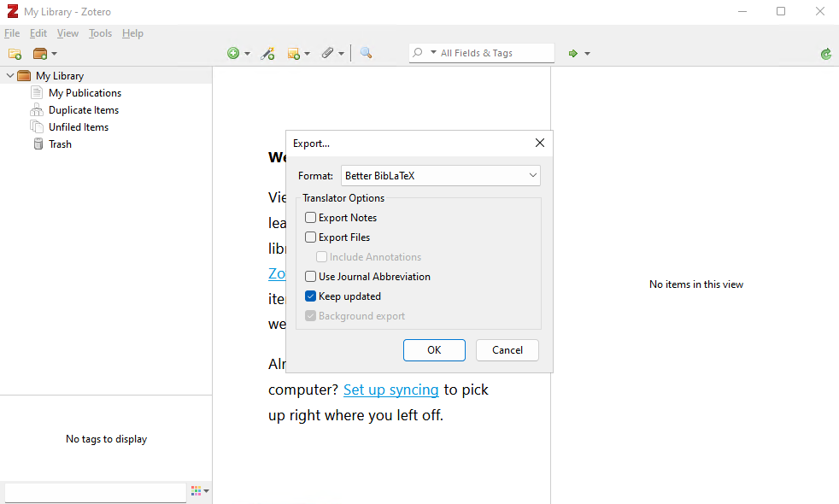Select Duplicate Items
839x504 pixels.
pos(84,110)
